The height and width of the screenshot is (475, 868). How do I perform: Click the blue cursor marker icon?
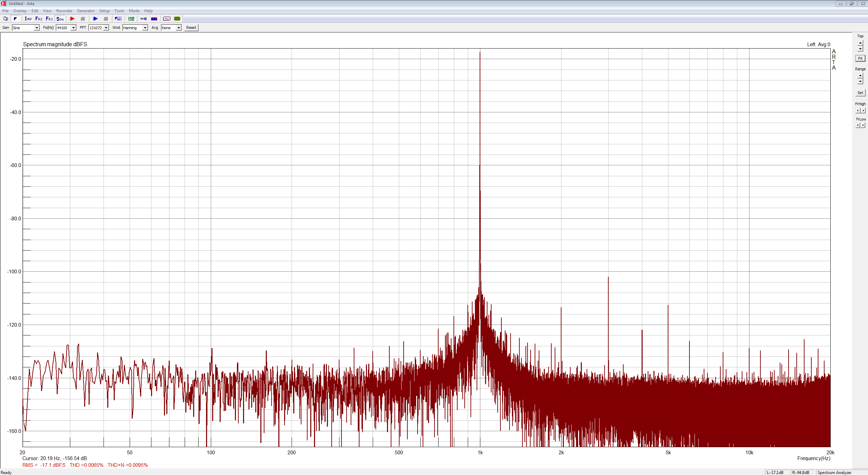point(144,19)
